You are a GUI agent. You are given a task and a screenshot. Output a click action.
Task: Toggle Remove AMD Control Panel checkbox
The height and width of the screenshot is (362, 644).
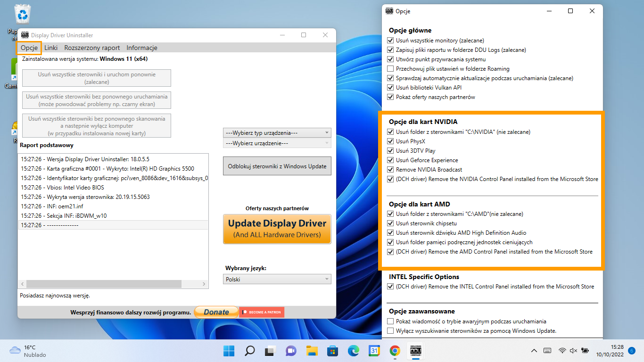tap(390, 252)
